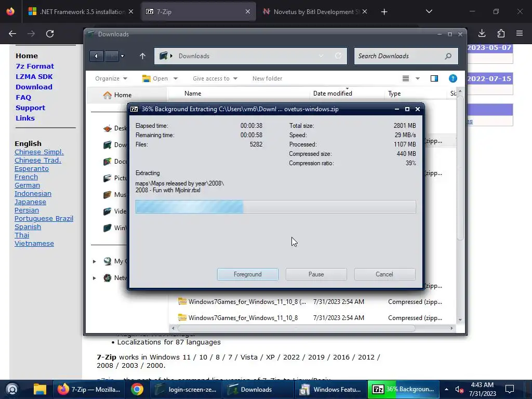The width and height of the screenshot is (532, 399).
Task: Switch site language to Japanese
Action: [x=30, y=202]
